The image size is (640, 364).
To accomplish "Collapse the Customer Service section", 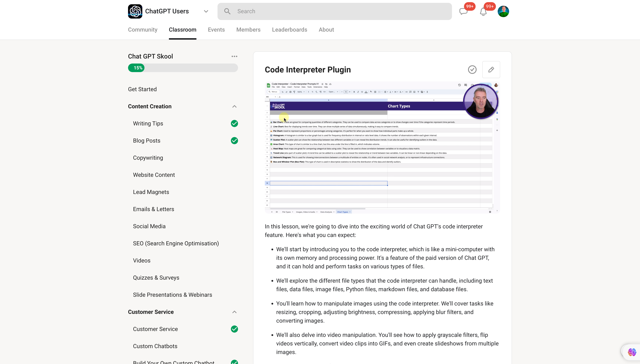I will coord(234,312).
